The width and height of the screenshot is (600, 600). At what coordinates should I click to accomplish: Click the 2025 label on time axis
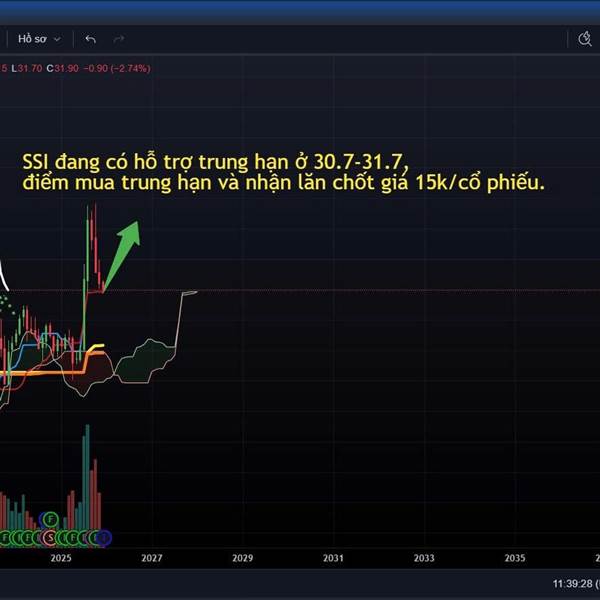pos(61,558)
